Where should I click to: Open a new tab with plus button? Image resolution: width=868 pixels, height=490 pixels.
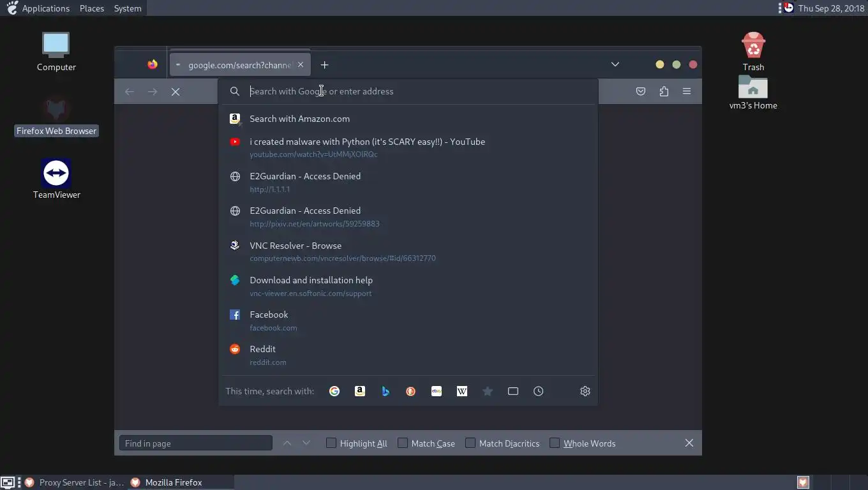tap(324, 64)
